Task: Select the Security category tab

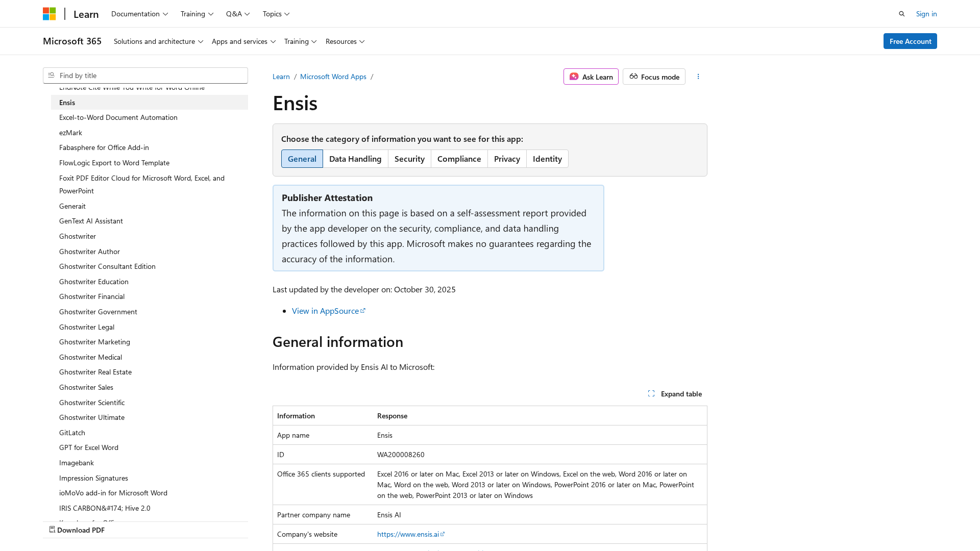Action: 409,159
